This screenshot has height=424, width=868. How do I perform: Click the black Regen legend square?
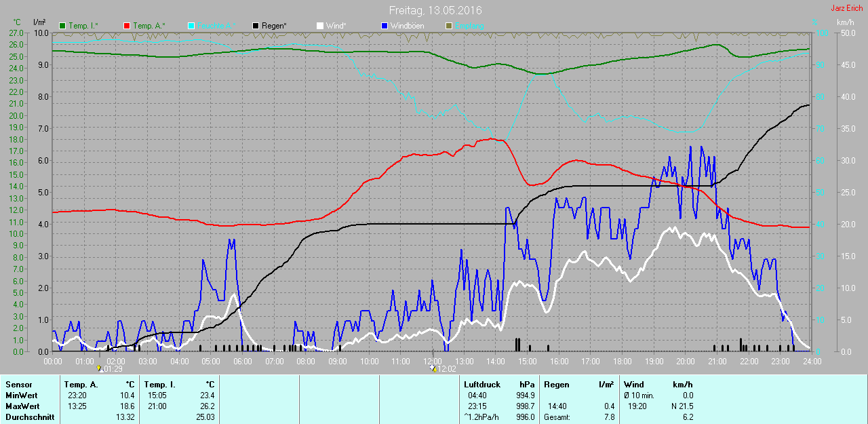coord(256,26)
